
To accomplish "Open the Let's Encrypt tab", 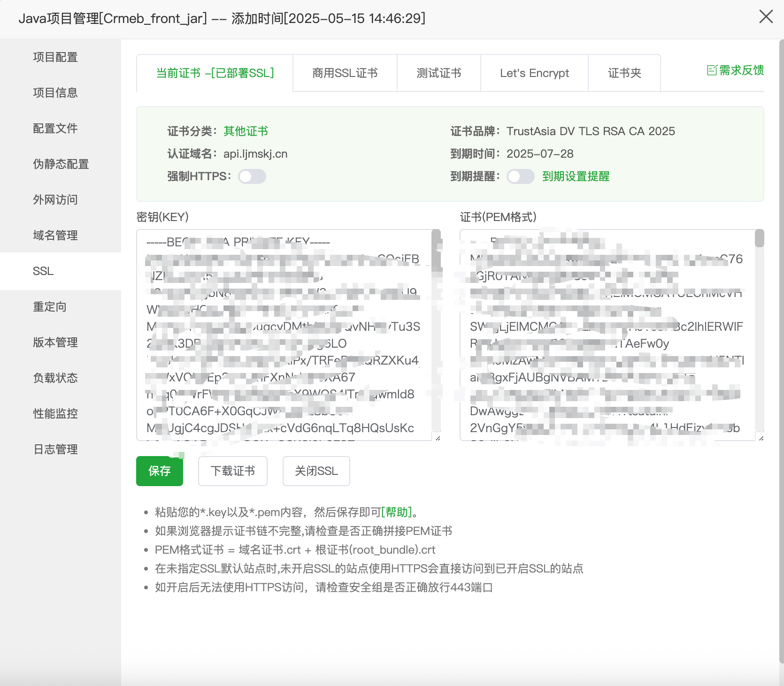I will (x=534, y=73).
